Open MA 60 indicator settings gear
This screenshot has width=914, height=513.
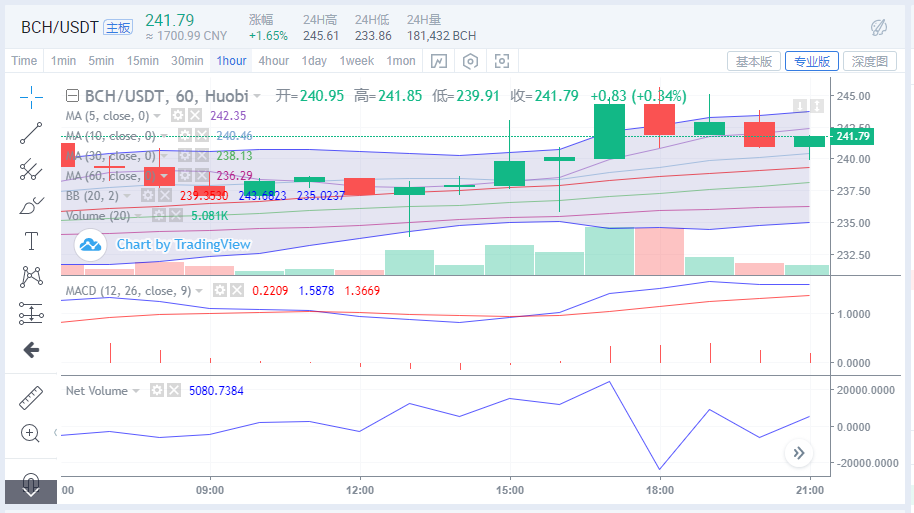click(x=185, y=175)
